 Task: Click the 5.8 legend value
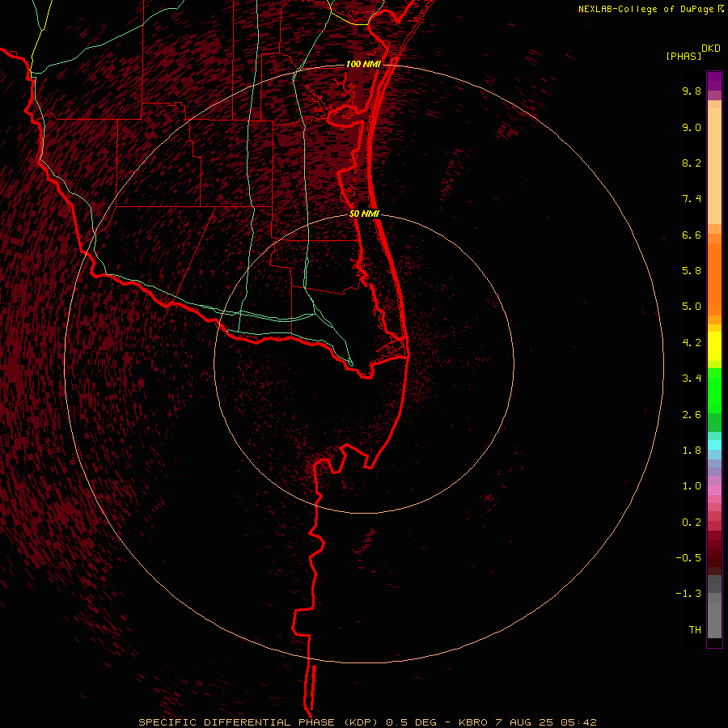click(692, 270)
